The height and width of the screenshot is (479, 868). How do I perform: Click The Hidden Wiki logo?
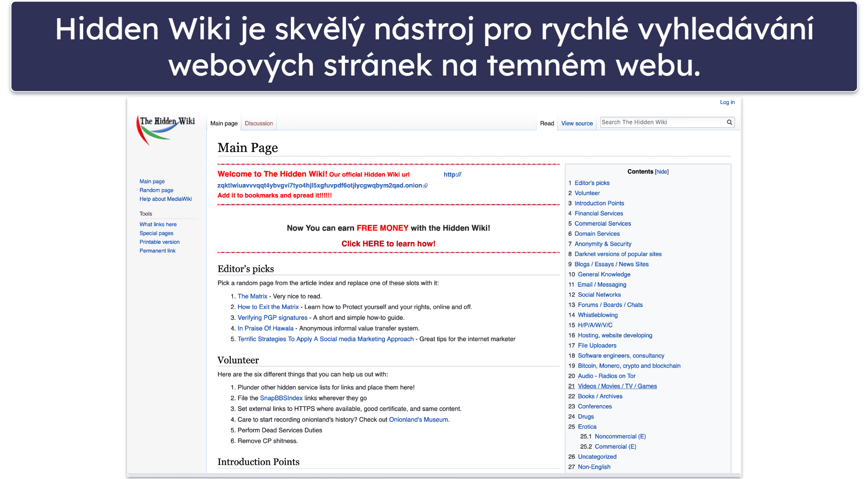(x=166, y=129)
